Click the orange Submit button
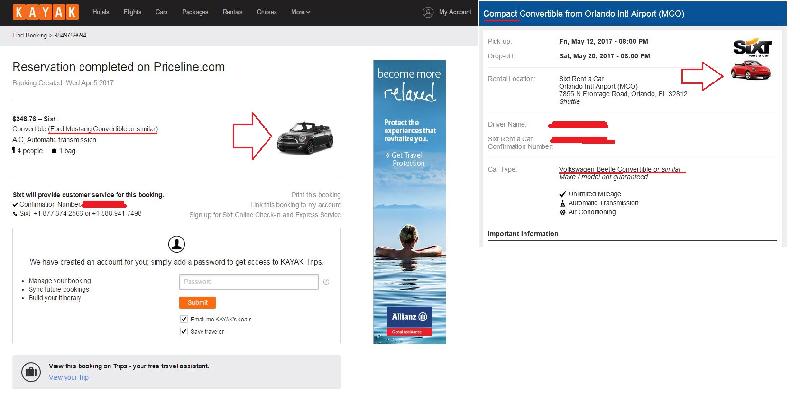Viewport: 800px width, 393px height. click(x=197, y=303)
